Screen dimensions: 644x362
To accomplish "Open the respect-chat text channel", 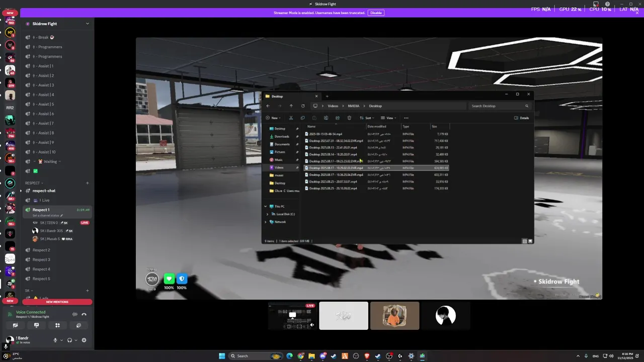I will pos(57,191).
